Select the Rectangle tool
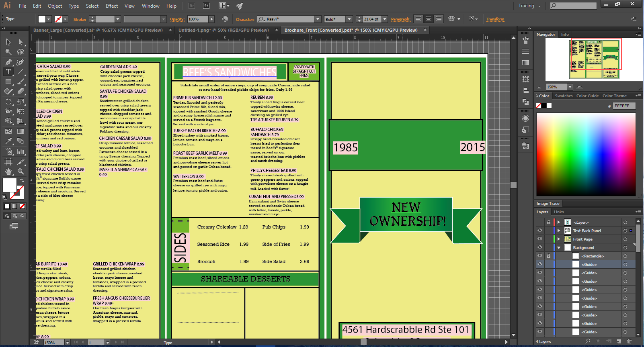Image resolution: width=644 pixels, height=347 pixels. pos(8,82)
